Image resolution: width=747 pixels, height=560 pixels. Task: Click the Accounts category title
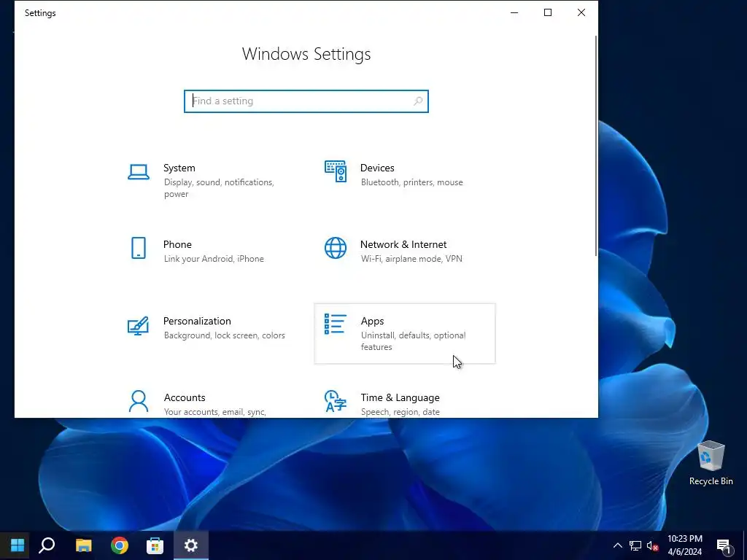coord(185,397)
